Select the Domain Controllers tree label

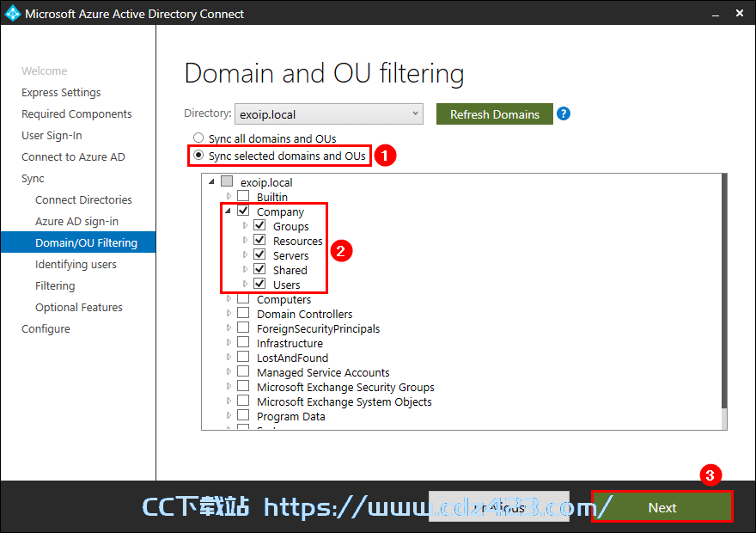click(304, 314)
